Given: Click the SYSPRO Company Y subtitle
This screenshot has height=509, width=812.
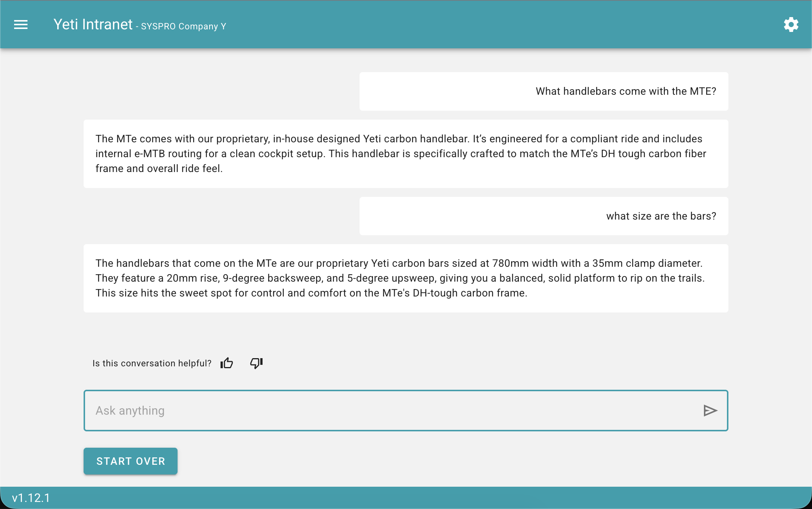Looking at the screenshot, I should pos(183,26).
